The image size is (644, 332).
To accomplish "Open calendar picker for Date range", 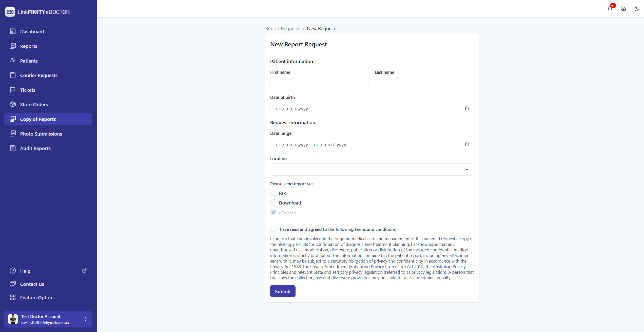I will coord(467,144).
